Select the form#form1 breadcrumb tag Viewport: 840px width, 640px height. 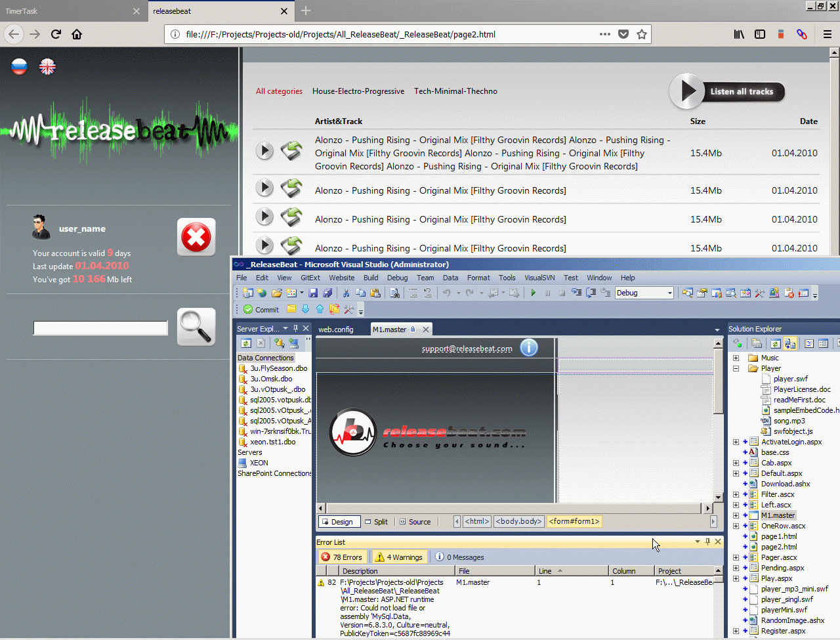574,521
